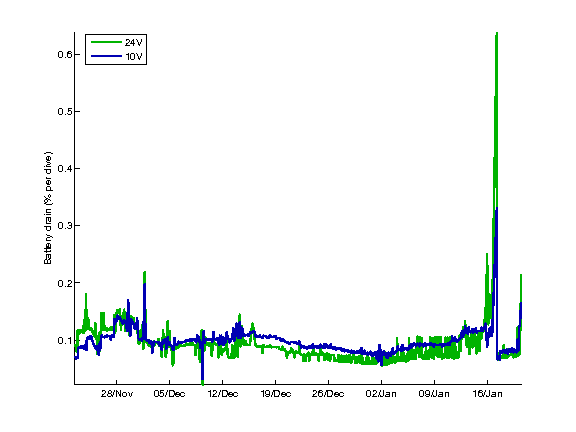Screen dimensions: 576x432
Task: Select the 24V legend label
Action: click(x=133, y=43)
